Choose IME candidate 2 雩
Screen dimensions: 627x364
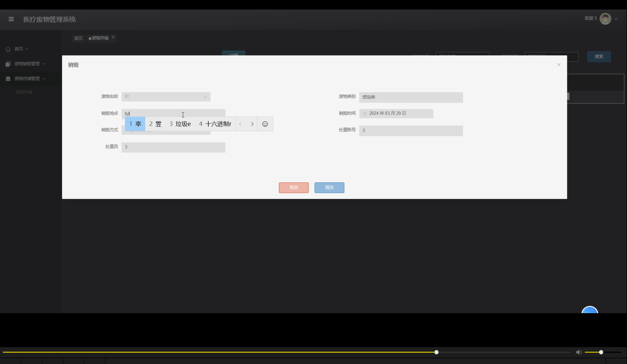pos(155,124)
